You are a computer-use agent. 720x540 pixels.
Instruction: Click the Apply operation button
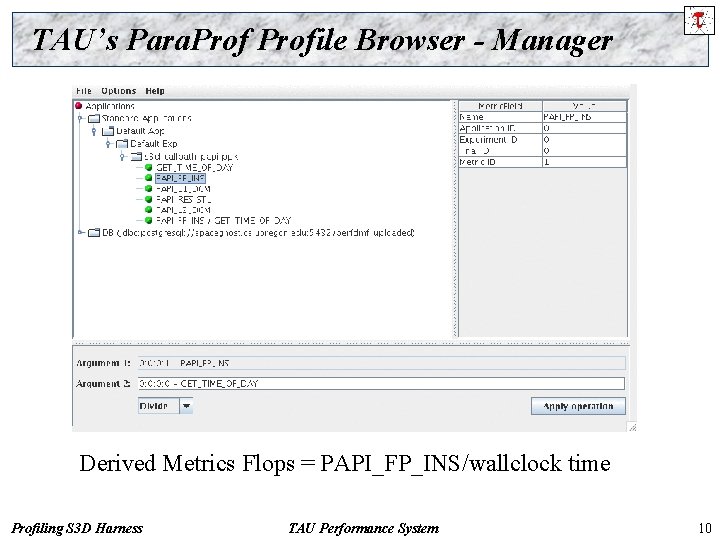pyautogui.click(x=578, y=406)
